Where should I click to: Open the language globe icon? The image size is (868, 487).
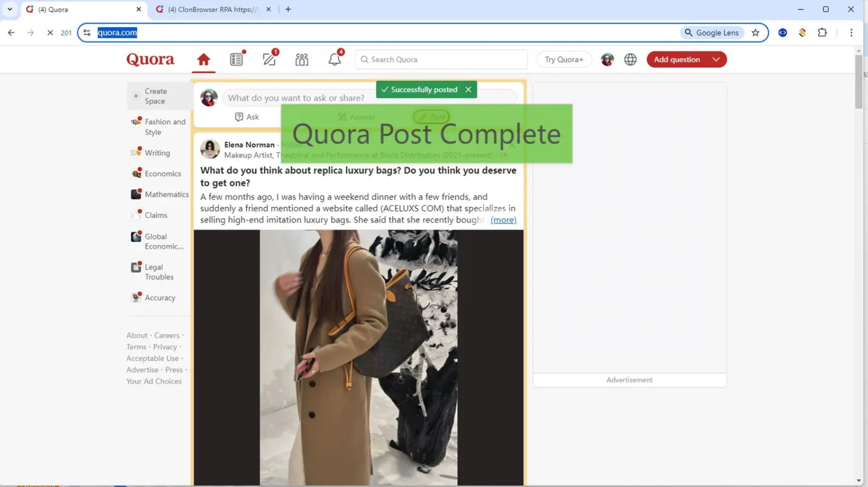pyautogui.click(x=631, y=60)
